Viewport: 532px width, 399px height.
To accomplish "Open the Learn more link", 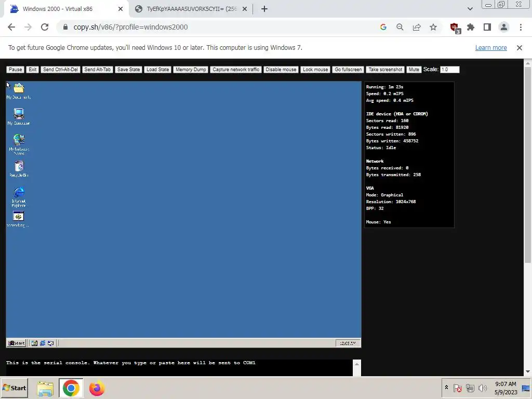I will pyautogui.click(x=491, y=48).
